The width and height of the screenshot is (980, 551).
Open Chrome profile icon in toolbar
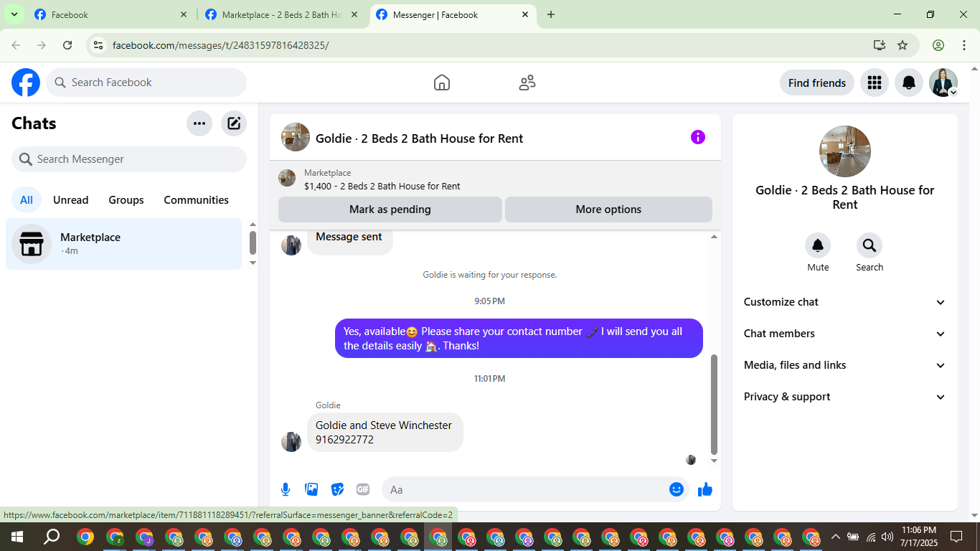click(x=938, y=45)
